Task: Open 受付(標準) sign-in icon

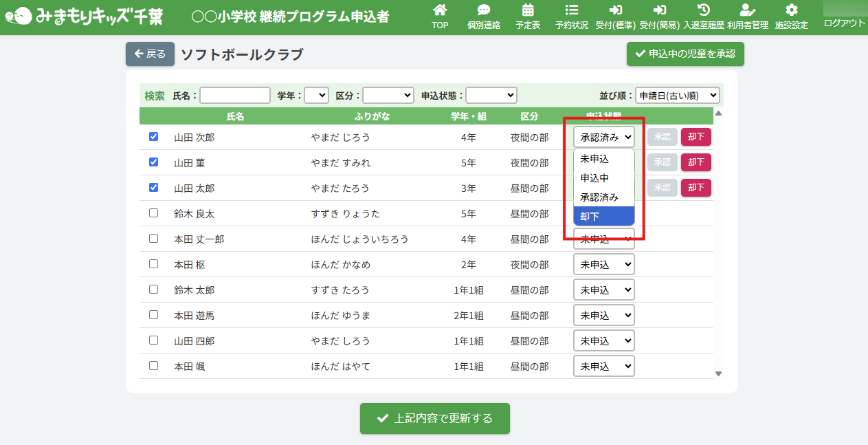Action: 615,10
